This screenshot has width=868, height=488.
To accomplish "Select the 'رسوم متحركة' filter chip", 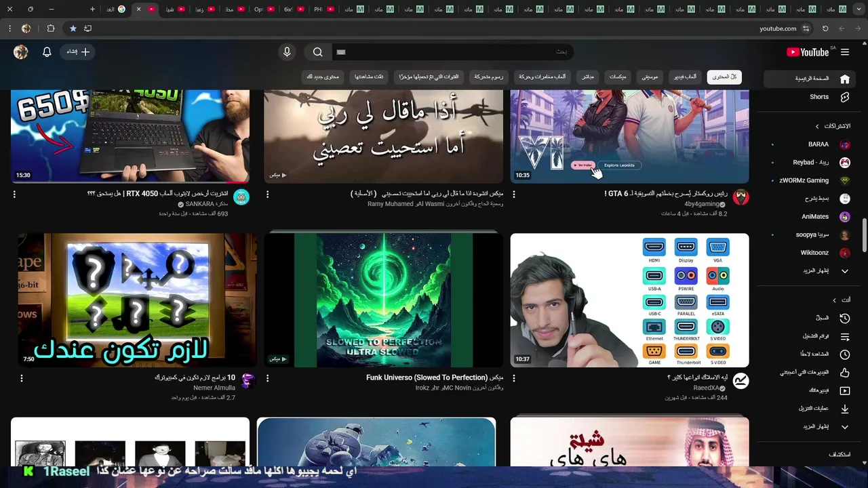I will 488,77.
